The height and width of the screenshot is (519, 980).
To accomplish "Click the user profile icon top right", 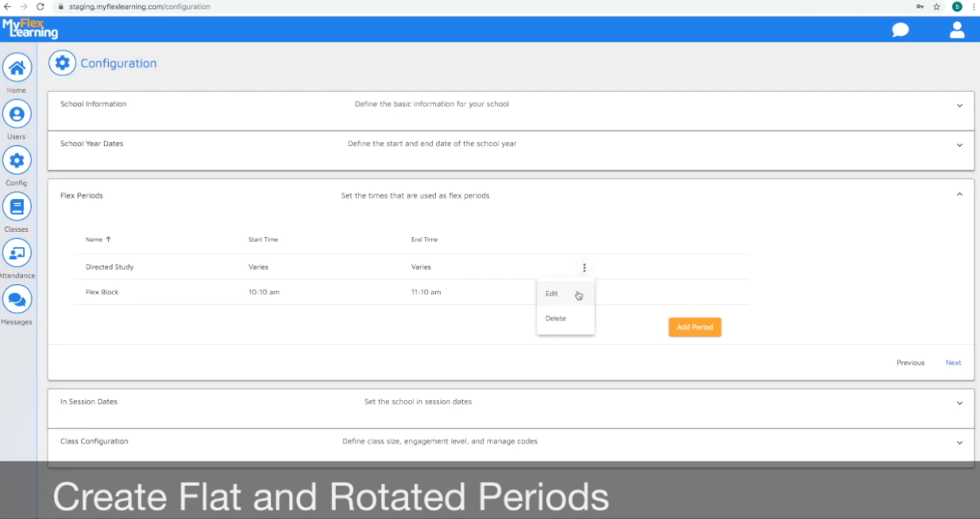I will click(x=957, y=29).
